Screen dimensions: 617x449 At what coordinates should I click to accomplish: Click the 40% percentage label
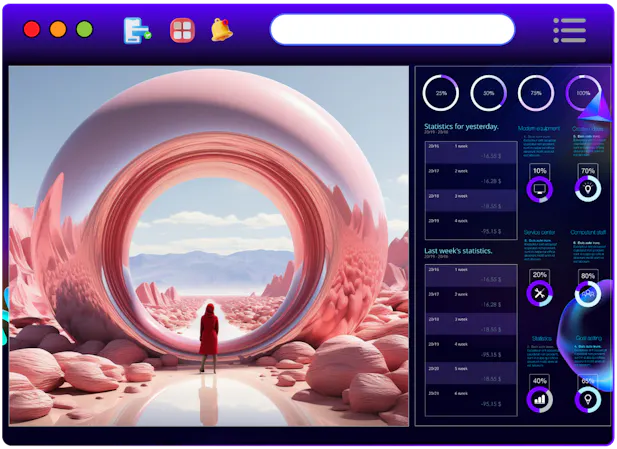(x=539, y=381)
